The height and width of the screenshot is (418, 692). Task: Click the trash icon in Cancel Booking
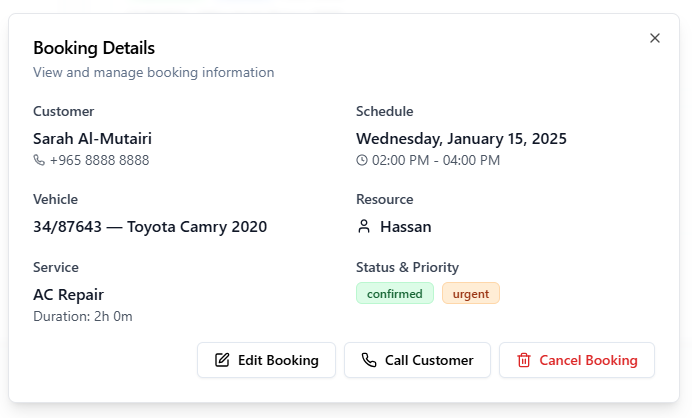click(524, 360)
